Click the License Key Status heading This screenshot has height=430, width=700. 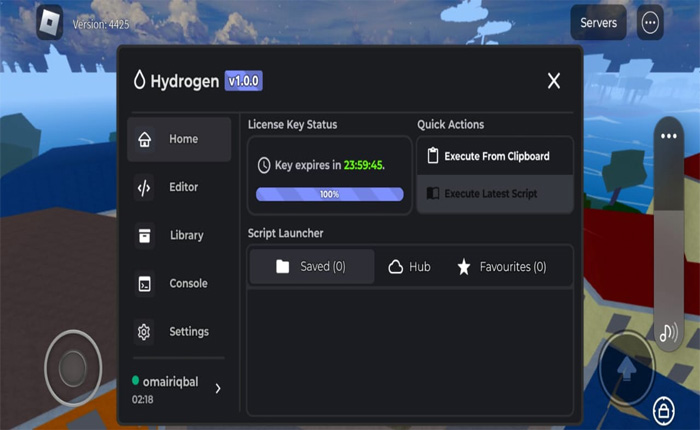292,125
